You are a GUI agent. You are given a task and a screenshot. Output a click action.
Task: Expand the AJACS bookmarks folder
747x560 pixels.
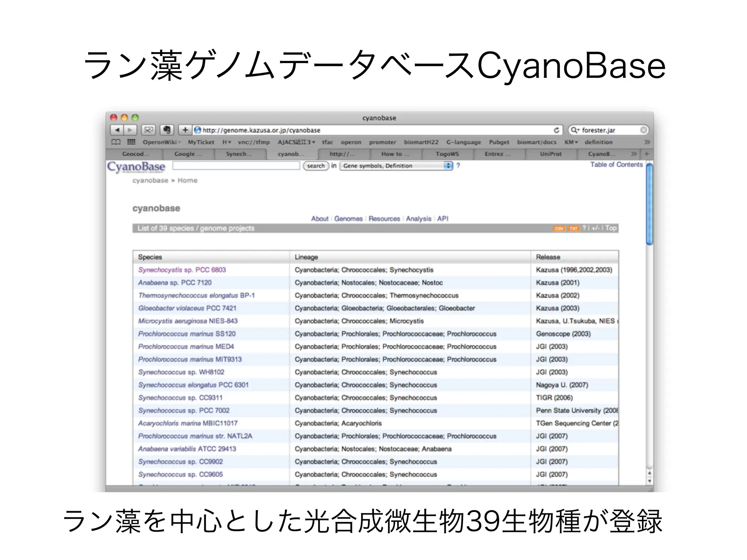(296, 142)
